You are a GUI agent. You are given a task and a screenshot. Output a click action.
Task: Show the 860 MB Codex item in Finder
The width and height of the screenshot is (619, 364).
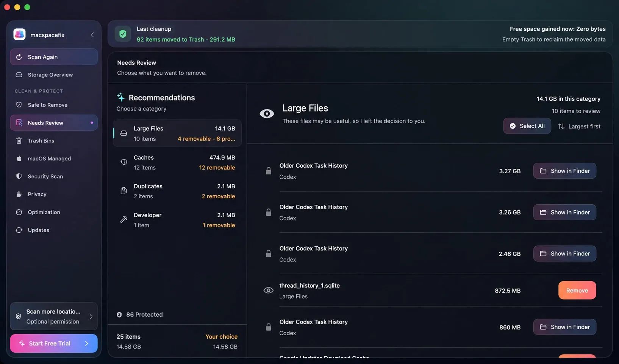pos(564,327)
